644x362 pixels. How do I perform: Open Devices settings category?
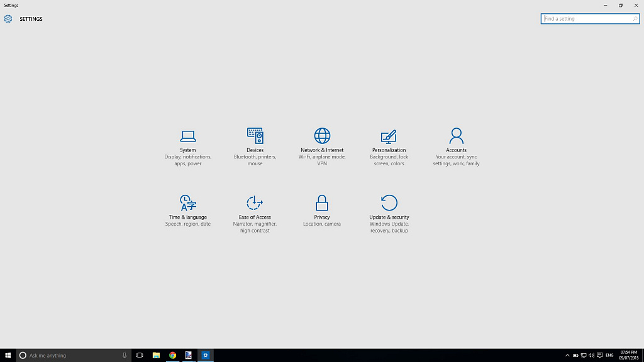[x=255, y=146]
